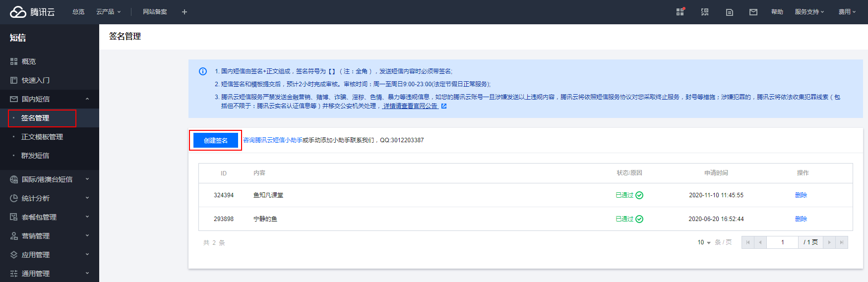Click the 咨询腾讯云短信小助手 link
Viewport: 868px width, 282px height.
point(272,140)
